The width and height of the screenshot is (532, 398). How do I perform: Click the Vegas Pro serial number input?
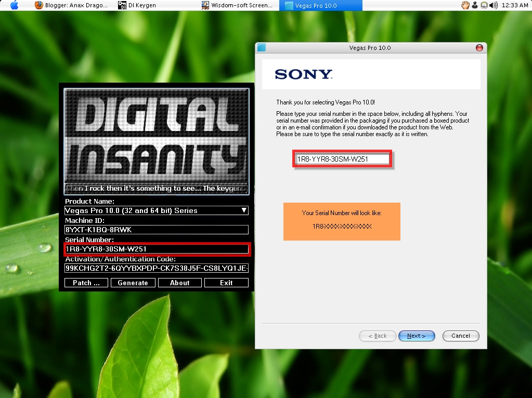(x=342, y=159)
